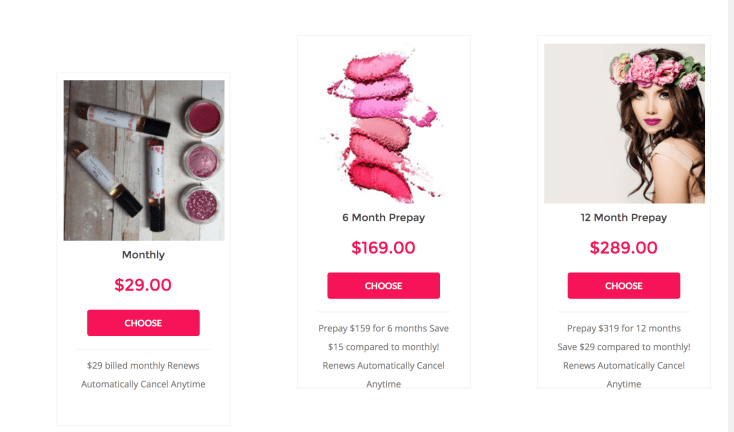This screenshot has height=432, width=734.
Task: Click "Save $29 compared to monthly!" text
Action: 623,347
